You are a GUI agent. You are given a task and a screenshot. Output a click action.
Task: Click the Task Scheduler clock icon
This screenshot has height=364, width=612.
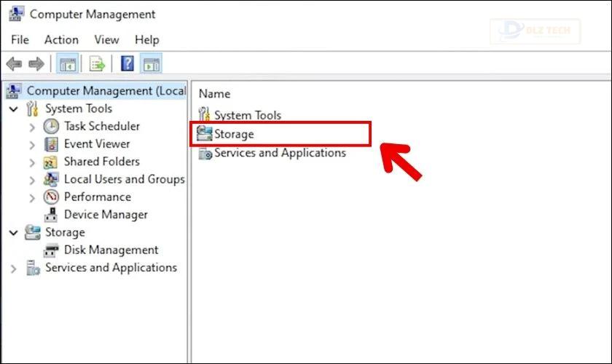51,127
